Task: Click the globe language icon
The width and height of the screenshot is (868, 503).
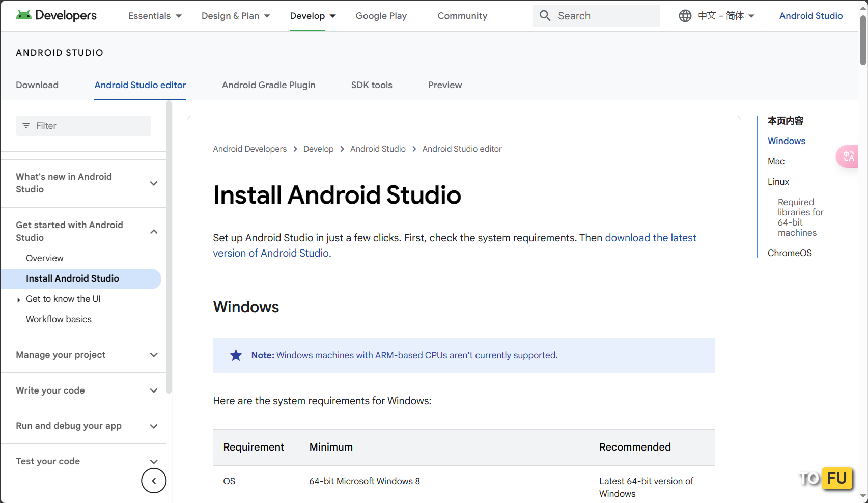Action: click(685, 16)
